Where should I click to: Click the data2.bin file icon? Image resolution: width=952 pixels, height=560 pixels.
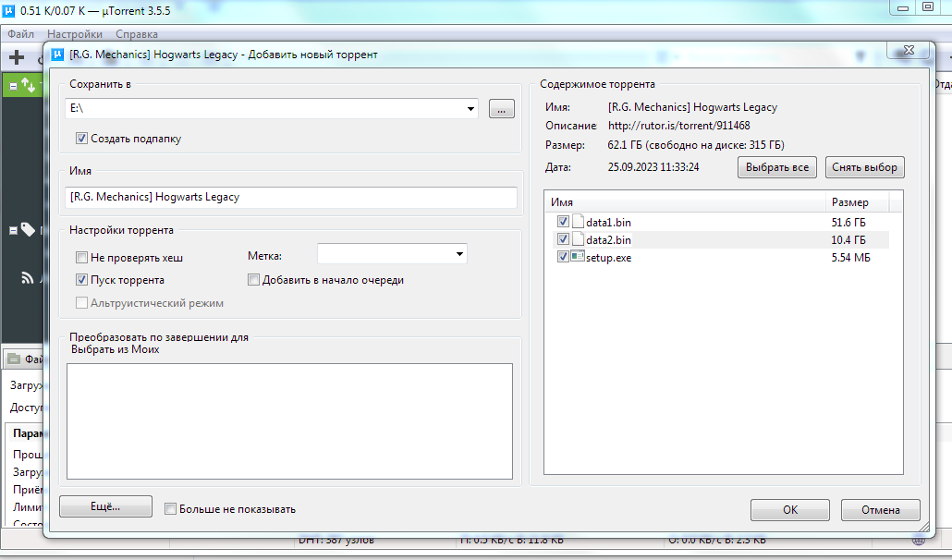pos(578,239)
